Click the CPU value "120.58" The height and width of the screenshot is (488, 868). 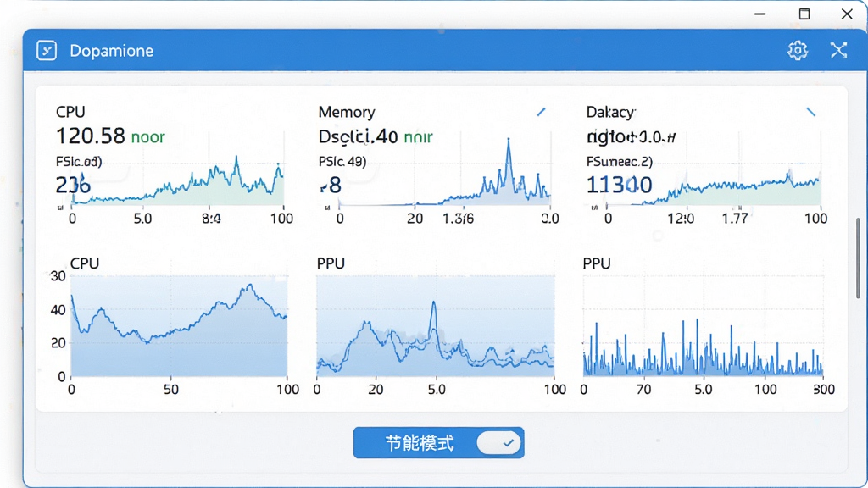[90, 136]
